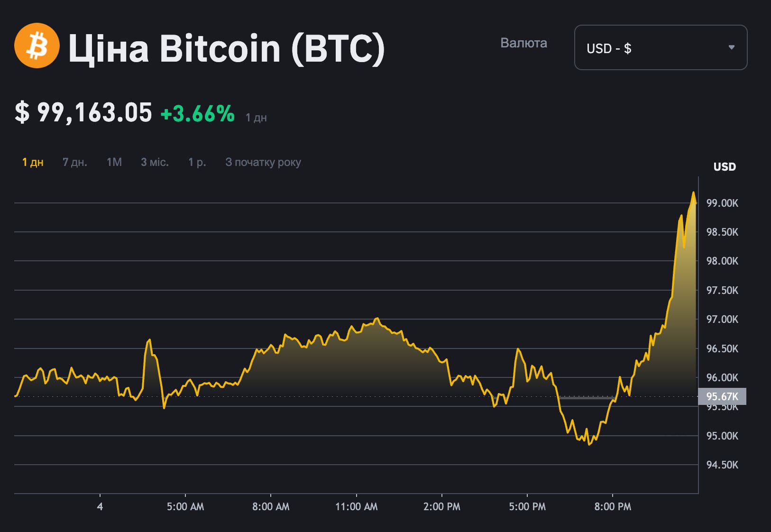
Task: Click the currency dropdown arrow
Action: pyautogui.click(x=731, y=47)
